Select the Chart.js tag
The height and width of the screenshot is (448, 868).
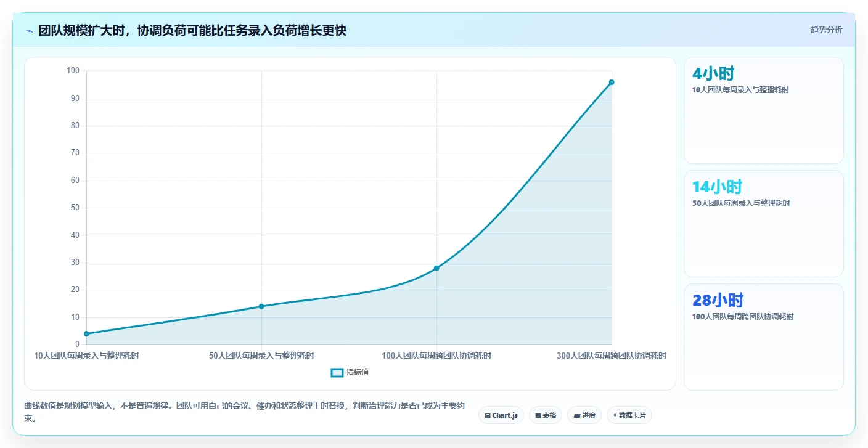tap(501, 415)
